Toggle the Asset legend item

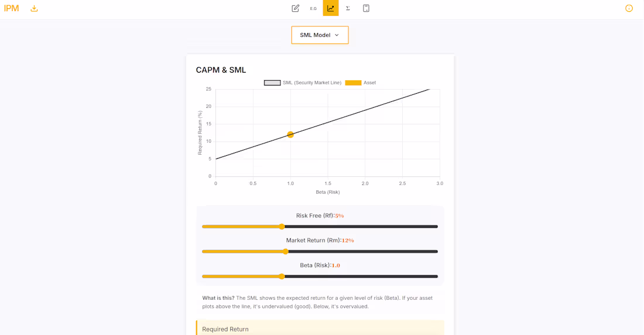point(361,83)
